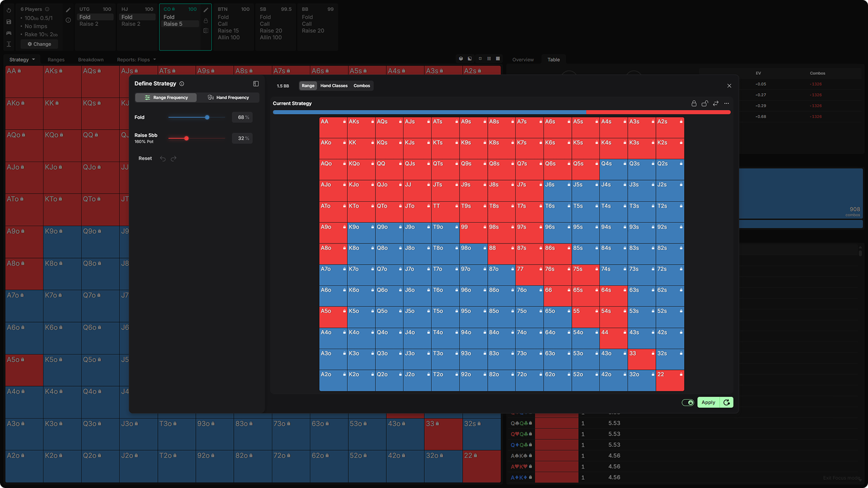868x488 pixels.
Task: Open the three-dot more options menu
Action: (x=726, y=104)
